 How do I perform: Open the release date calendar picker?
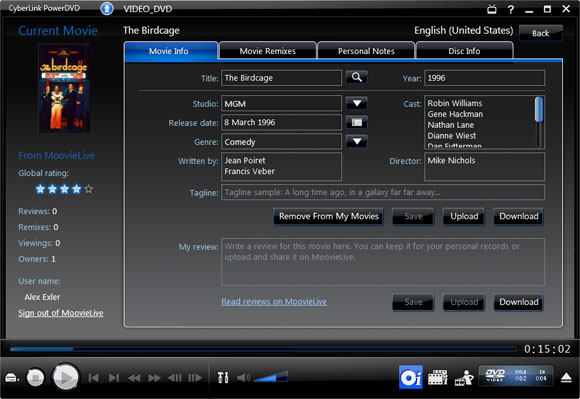(357, 122)
